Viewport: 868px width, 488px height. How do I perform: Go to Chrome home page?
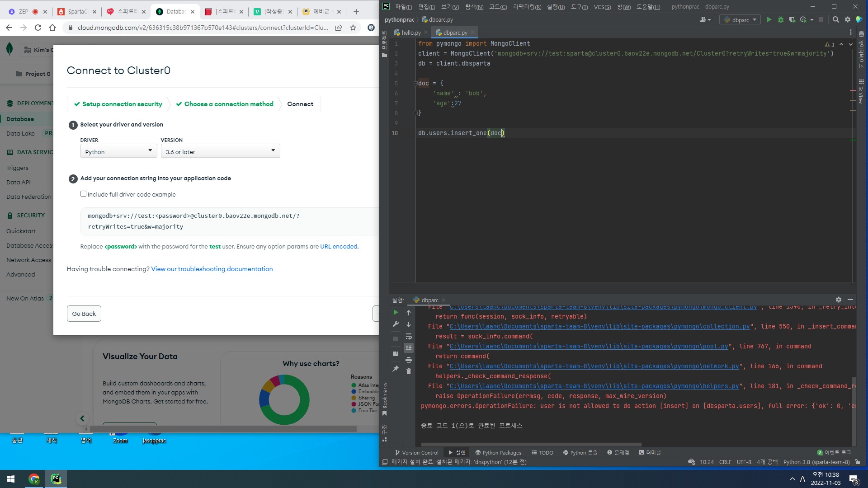coord(52,28)
